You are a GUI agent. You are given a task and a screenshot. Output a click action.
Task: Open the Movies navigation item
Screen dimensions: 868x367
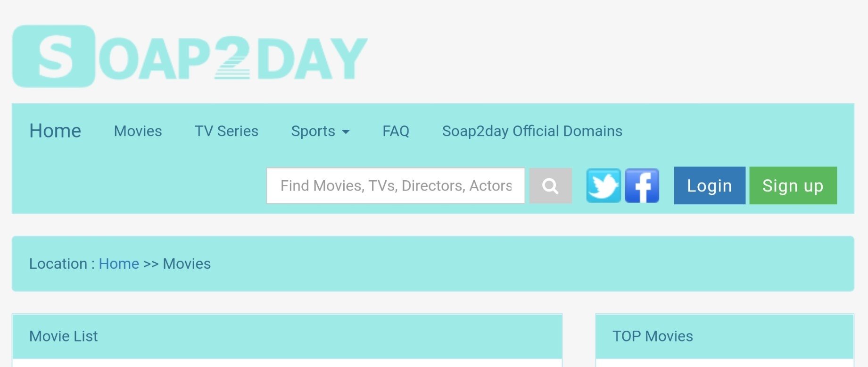138,131
